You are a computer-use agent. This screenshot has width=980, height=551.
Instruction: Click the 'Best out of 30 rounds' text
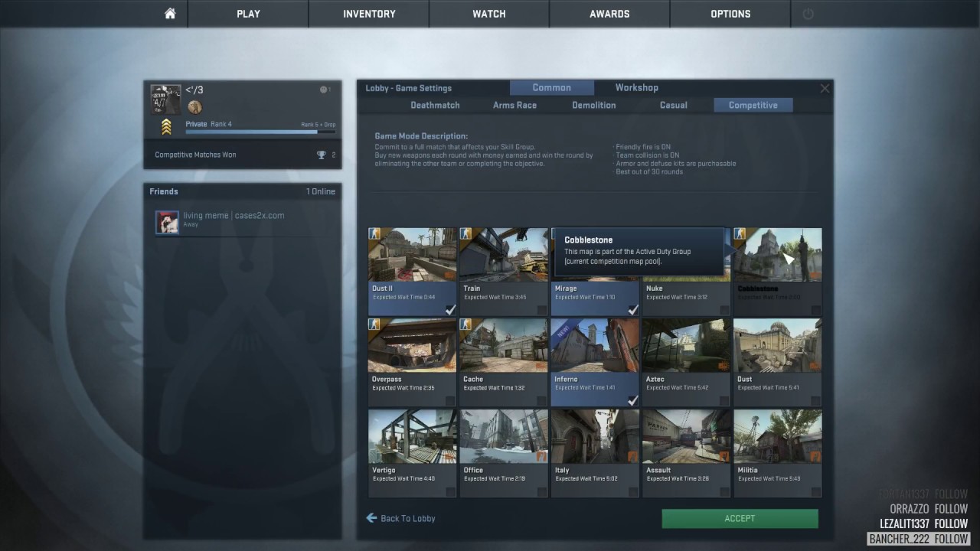pos(648,172)
